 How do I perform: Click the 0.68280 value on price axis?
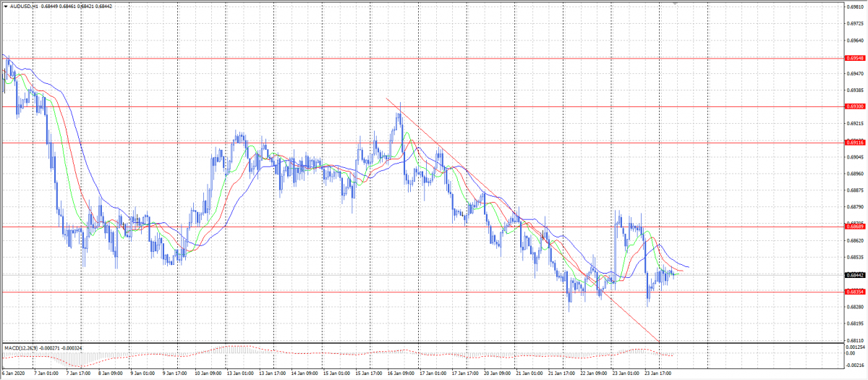click(x=854, y=307)
